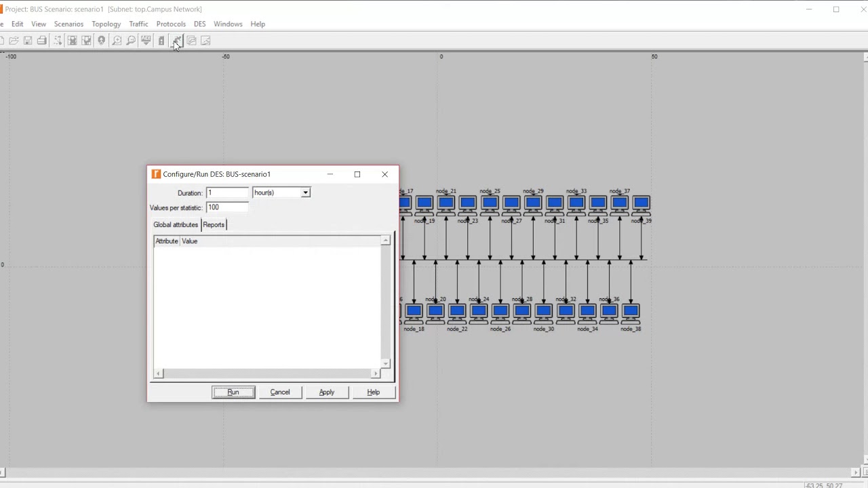Click attribute list scroll-up arrow

point(385,241)
